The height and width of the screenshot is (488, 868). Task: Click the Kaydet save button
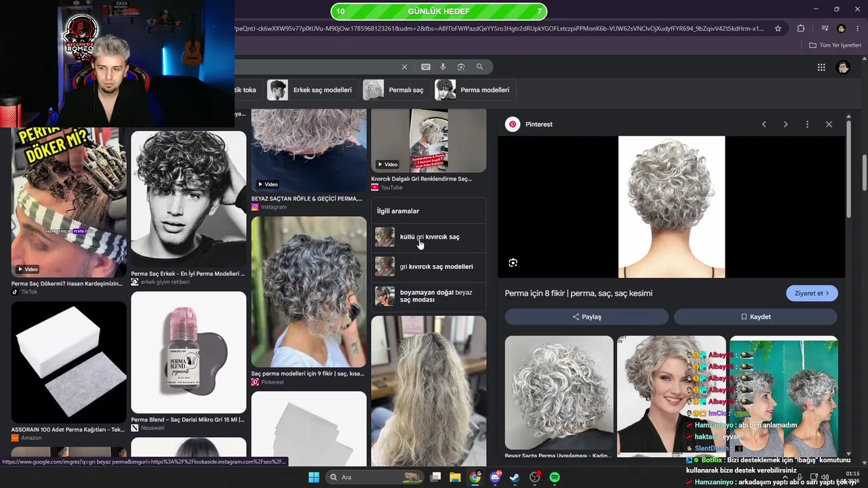pyautogui.click(x=755, y=317)
